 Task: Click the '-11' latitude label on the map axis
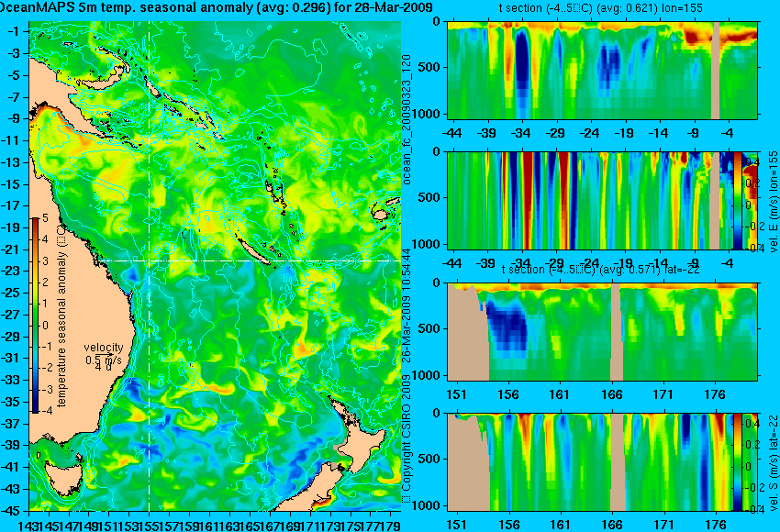pos(11,140)
